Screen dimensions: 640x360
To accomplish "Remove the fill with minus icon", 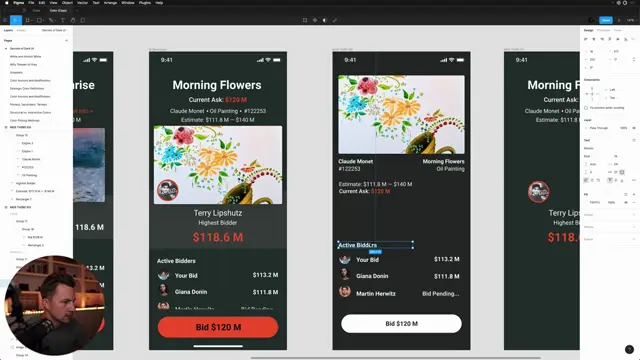I will click(x=634, y=202).
